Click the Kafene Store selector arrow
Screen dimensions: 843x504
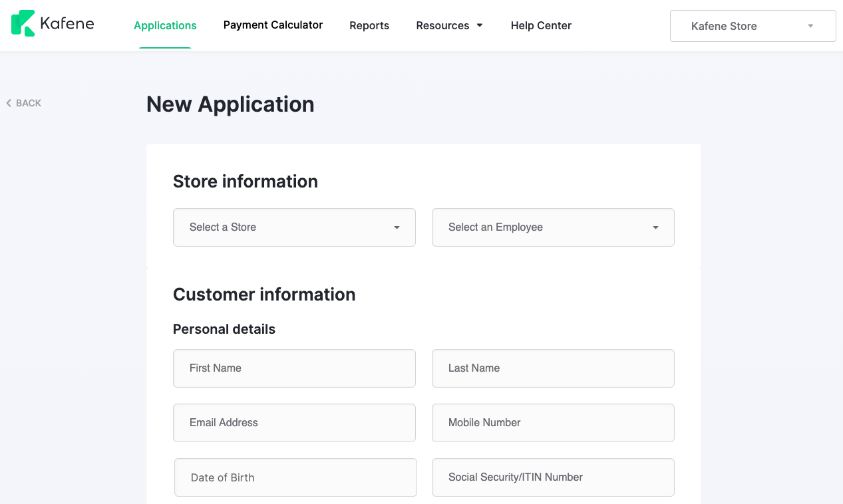coord(810,26)
